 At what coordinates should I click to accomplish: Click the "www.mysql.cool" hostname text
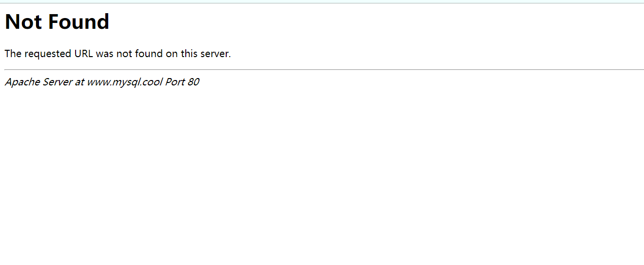pos(124,82)
